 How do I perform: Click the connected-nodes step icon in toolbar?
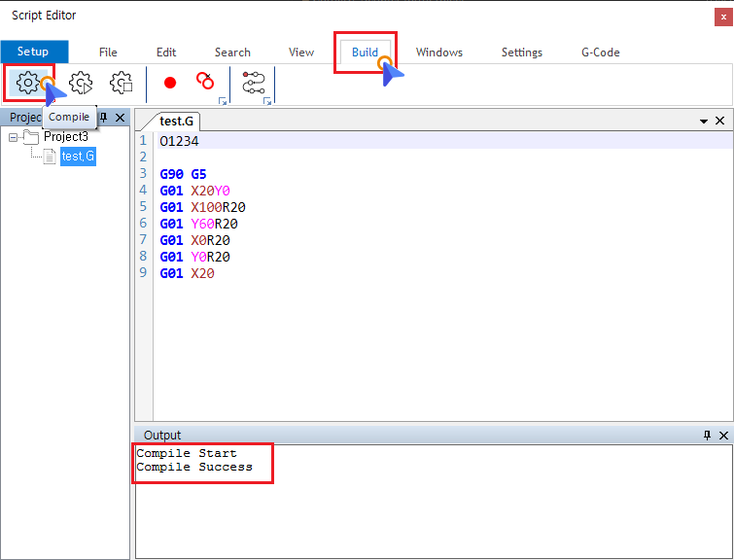coord(254,83)
